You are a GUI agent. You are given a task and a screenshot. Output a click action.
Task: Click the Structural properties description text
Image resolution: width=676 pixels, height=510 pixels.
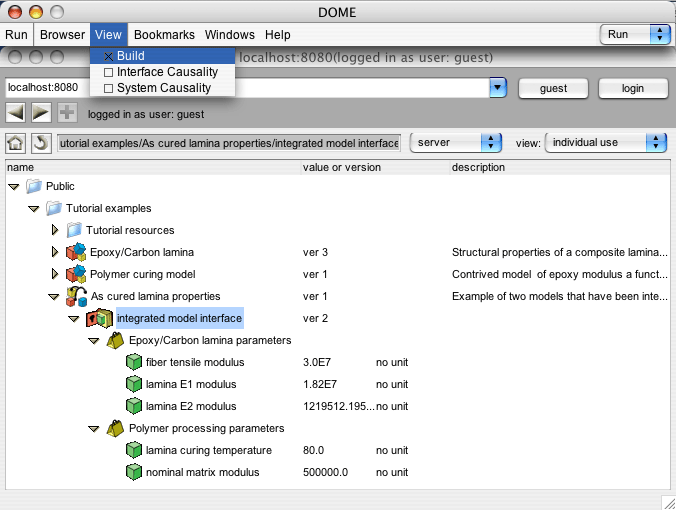pyautogui.click(x=560, y=252)
